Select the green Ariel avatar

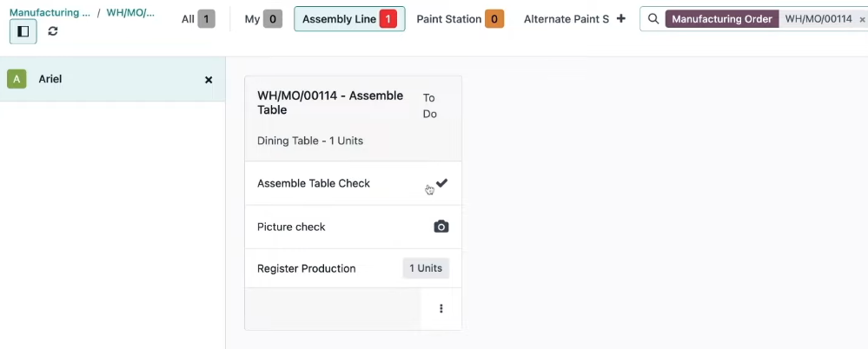(17, 79)
